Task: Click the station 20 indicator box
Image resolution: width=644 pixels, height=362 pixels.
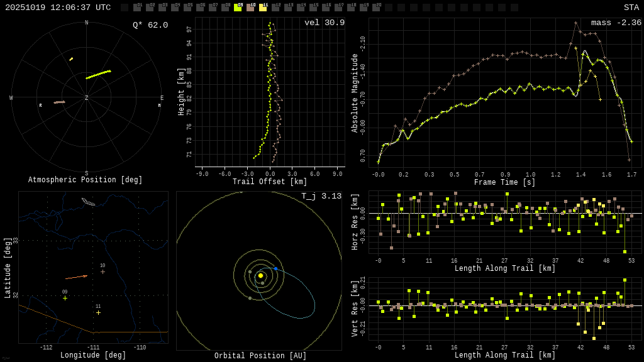Action: click(x=376, y=8)
